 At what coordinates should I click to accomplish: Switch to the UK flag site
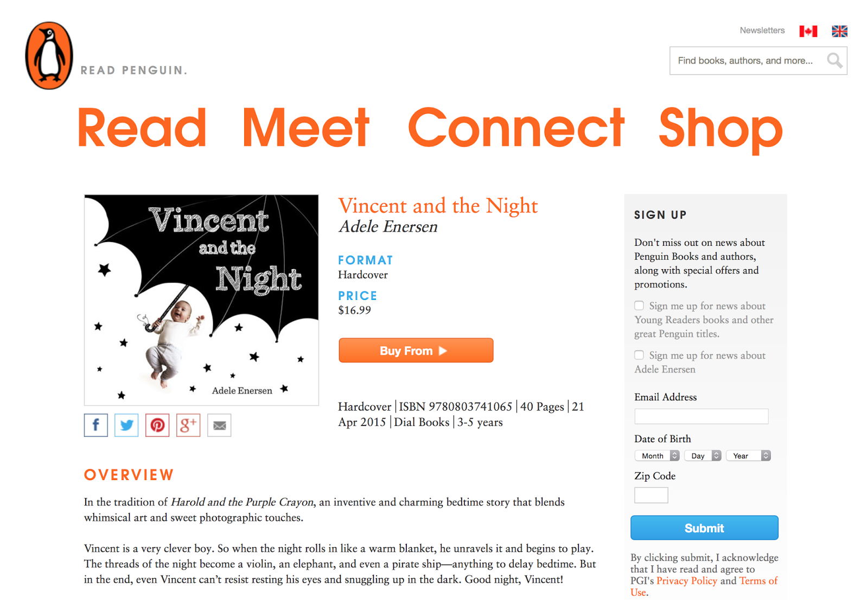click(x=839, y=31)
